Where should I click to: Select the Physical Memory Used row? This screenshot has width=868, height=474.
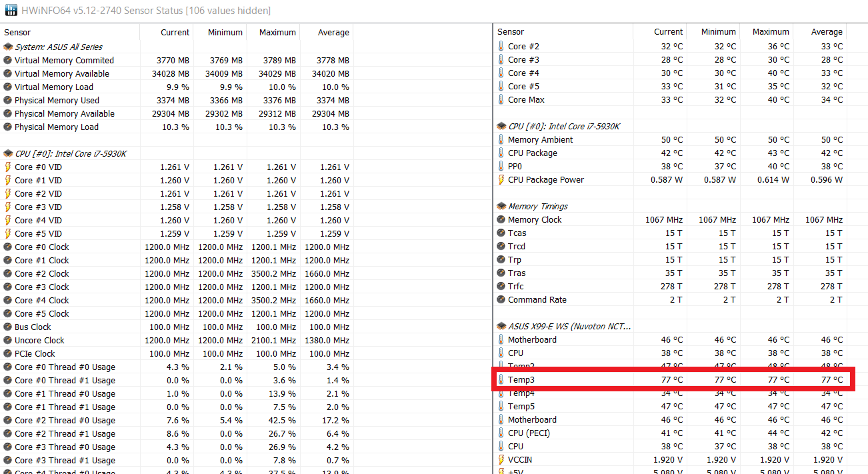[177, 100]
